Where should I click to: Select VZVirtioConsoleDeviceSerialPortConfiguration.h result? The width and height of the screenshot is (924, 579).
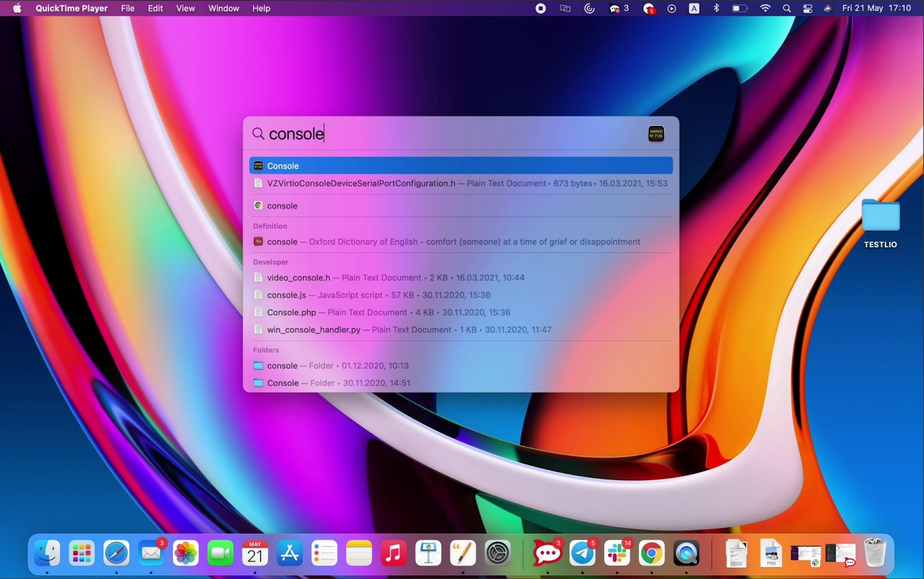pyautogui.click(x=461, y=183)
